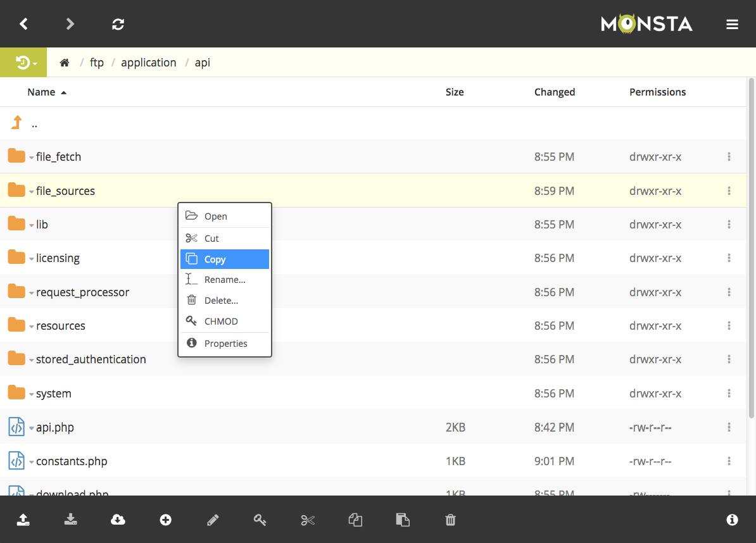
Task: Open more options for lib row
Action: (x=729, y=225)
